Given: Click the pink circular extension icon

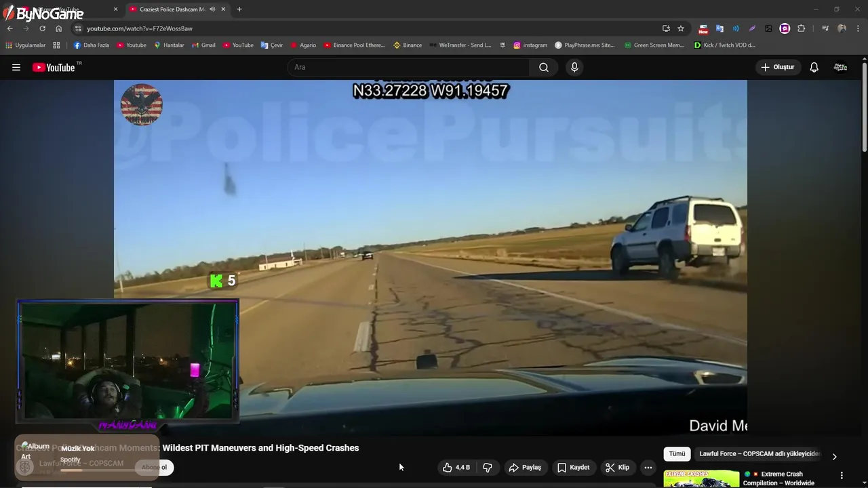Looking at the screenshot, I should (x=785, y=28).
